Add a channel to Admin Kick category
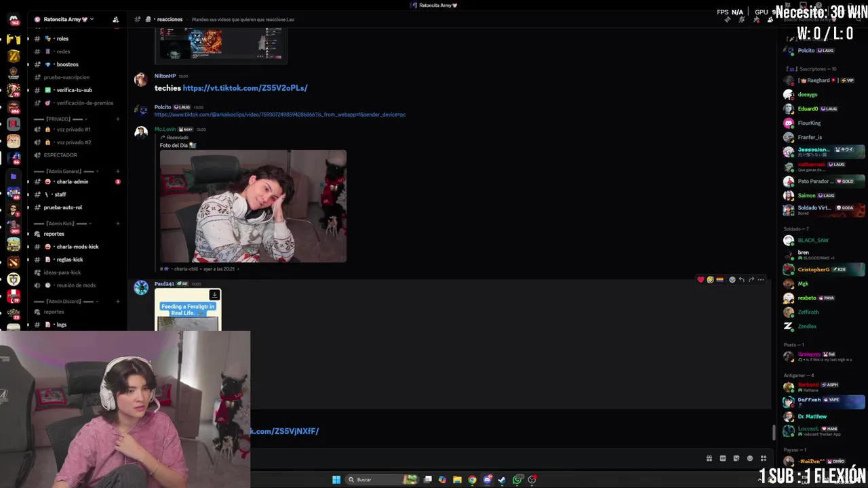Image resolution: width=868 pixels, height=488 pixels. click(117, 224)
